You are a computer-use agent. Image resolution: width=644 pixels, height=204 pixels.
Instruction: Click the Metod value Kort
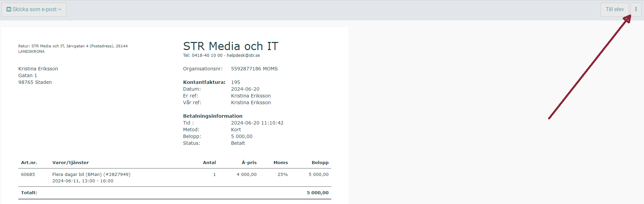point(236,130)
